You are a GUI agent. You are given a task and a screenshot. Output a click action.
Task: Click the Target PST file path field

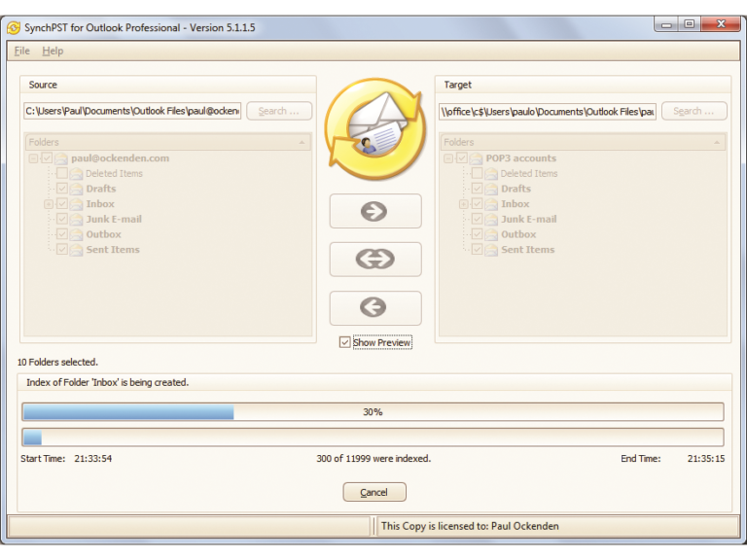point(548,112)
